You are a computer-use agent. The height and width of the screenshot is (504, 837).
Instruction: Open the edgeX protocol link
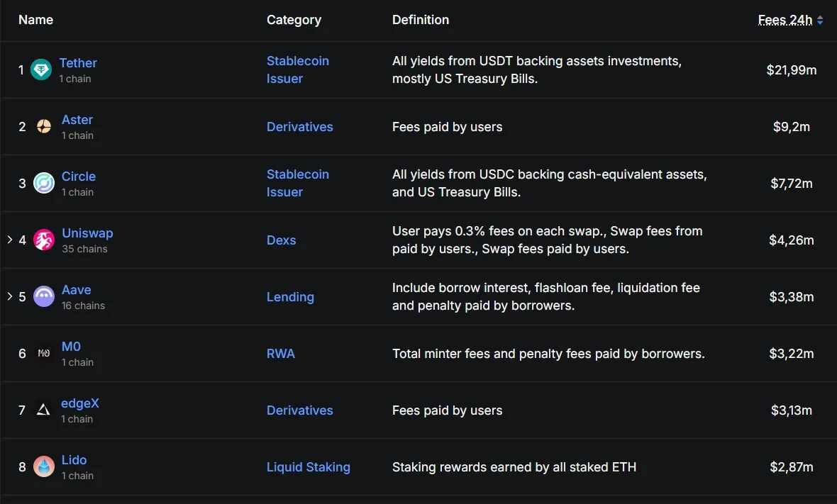pyautogui.click(x=80, y=403)
